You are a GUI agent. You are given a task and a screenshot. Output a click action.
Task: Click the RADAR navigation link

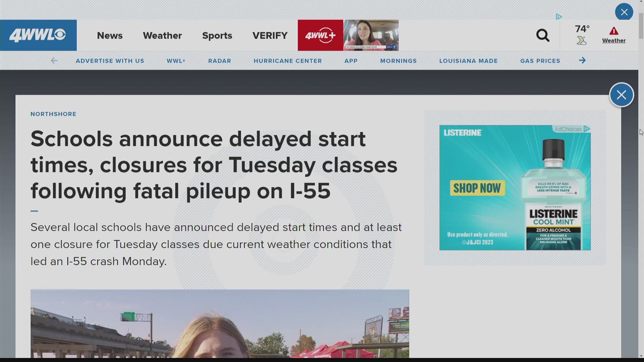tap(220, 61)
